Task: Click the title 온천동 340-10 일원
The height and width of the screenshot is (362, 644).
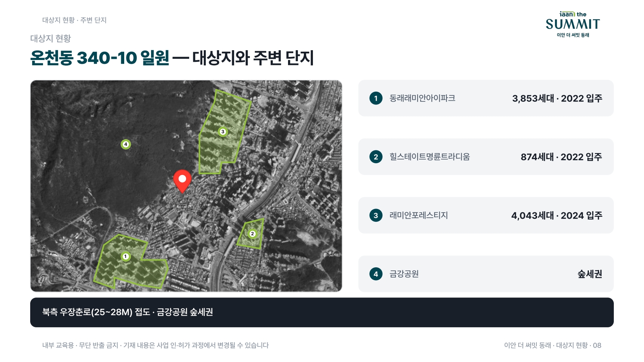Action: (100, 58)
